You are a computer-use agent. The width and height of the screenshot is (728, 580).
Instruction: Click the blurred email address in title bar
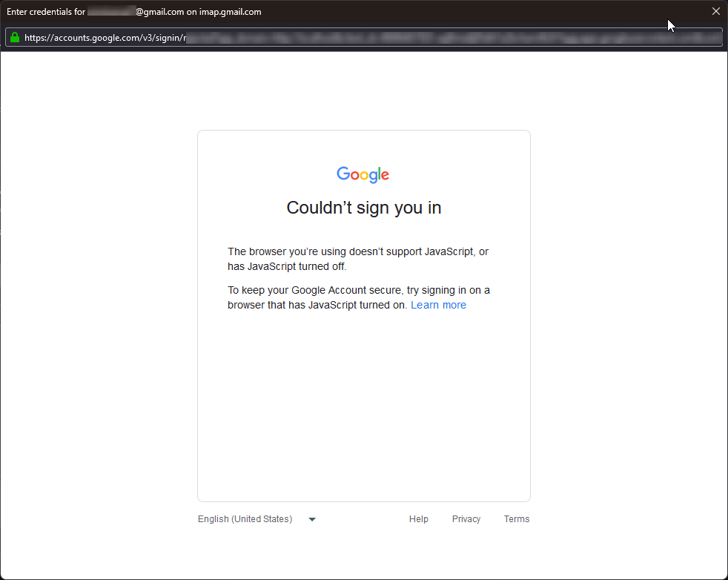[x=111, y=12]
